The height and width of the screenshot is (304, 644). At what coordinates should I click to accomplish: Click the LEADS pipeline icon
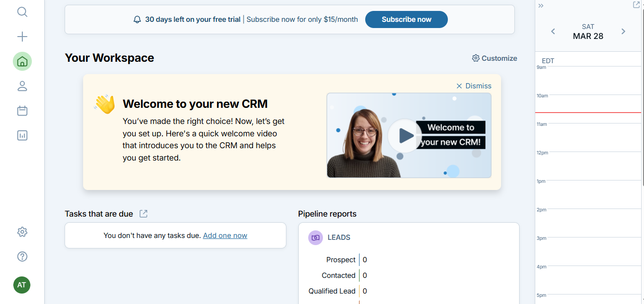coord(315,237)
